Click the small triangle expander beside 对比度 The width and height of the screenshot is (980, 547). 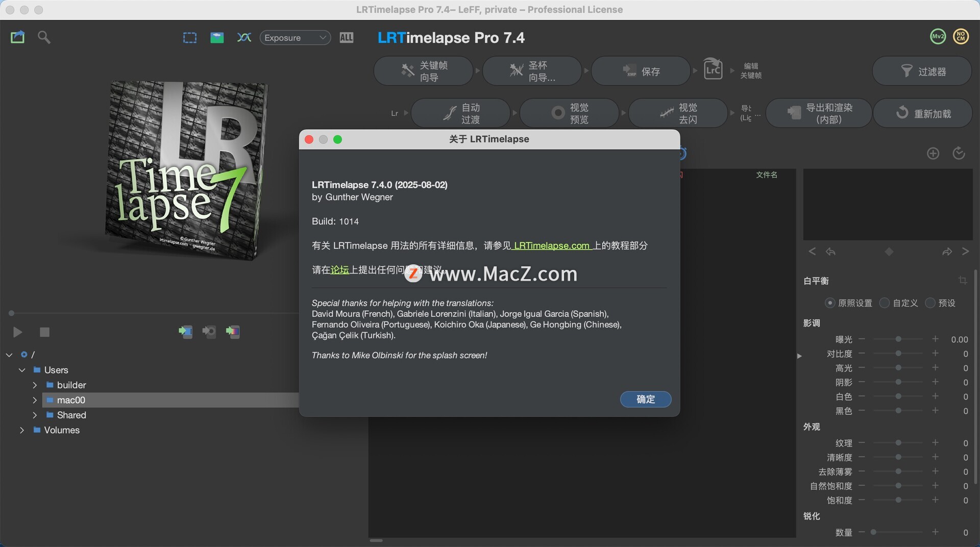799,356
